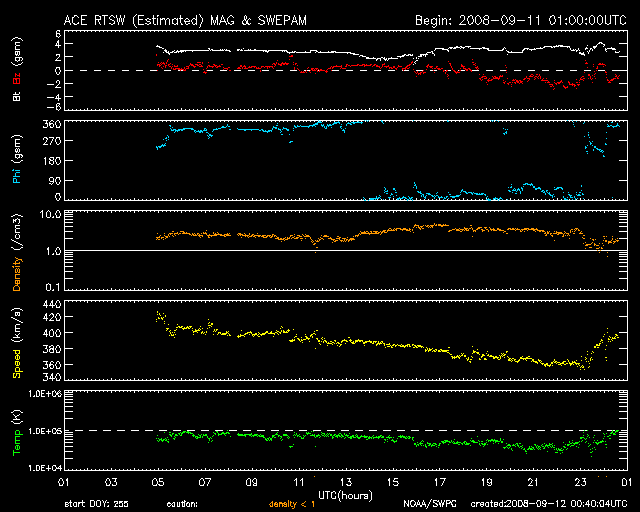The height and width of the screenshot is (512, 640).
Task: Click the '400' tick on the Speed axis
Action: (52, 333)
